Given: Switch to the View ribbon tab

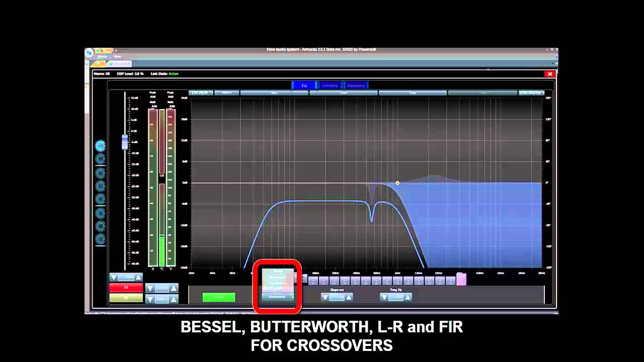Looking at the screenshot, I should (x=117, y=56).
